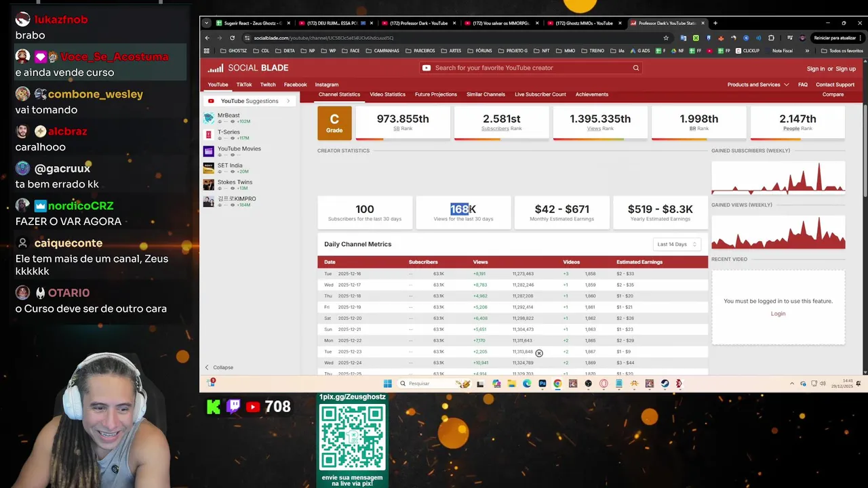868x488 pixels.
Task: Open the PARCEIROS bookmarks folder
Action: pyautogui.click(x=420, y=51)
